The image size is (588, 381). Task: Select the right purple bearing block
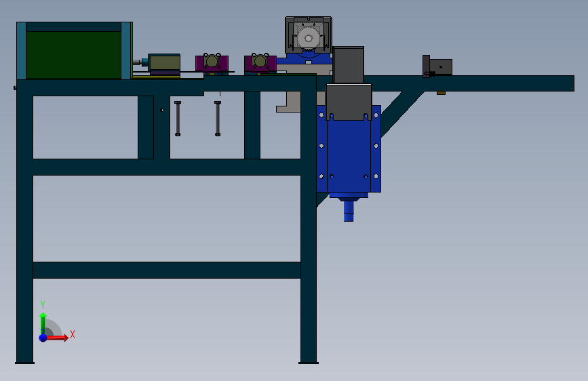click(x=260, y=63)
